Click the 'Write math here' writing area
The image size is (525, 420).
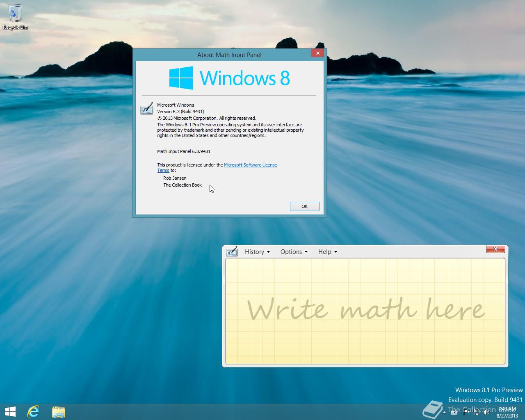(365, 311)
